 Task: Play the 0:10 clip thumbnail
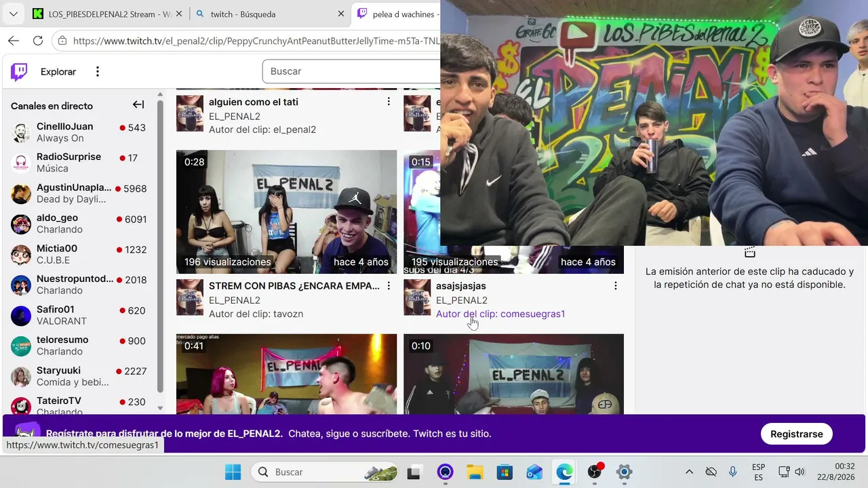click(x=513, y=373)
